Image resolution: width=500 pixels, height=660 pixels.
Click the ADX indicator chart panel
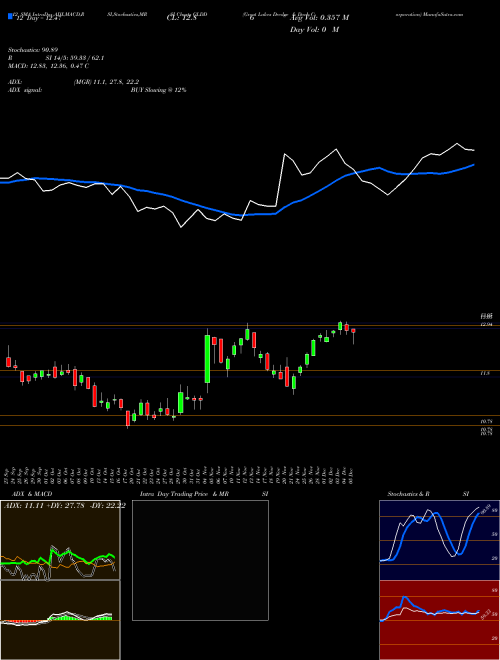click(60, 540)
